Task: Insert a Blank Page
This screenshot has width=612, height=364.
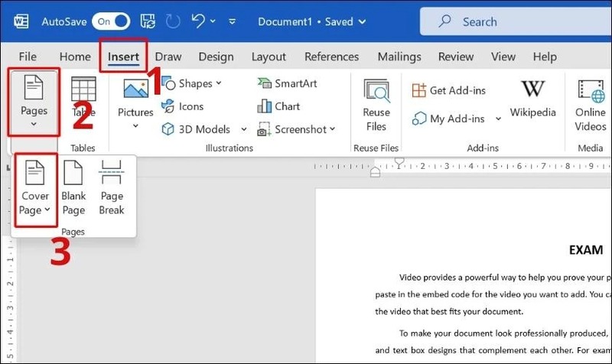Action: click(x=73, y=187)
